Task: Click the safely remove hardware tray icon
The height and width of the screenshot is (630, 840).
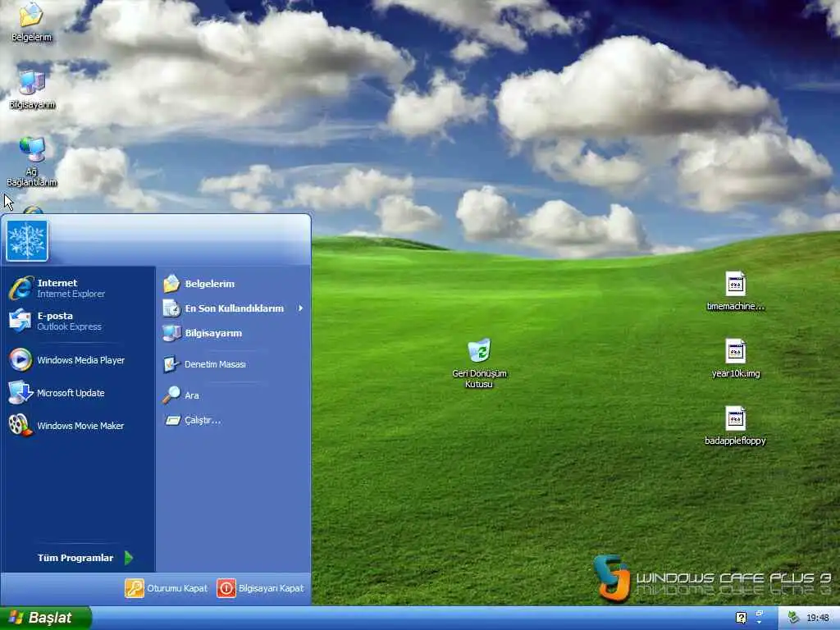Action: 793,618
